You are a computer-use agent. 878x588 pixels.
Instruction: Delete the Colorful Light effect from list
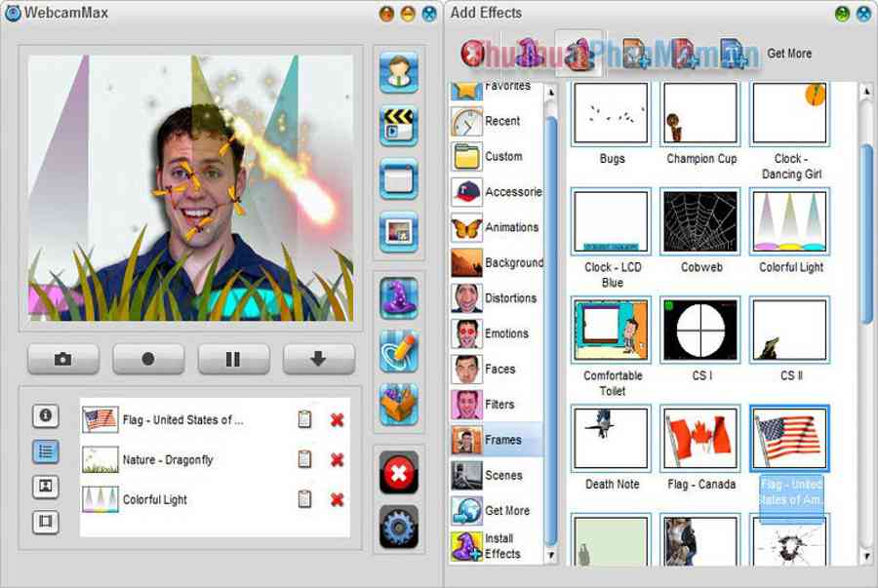coord(337,499)
